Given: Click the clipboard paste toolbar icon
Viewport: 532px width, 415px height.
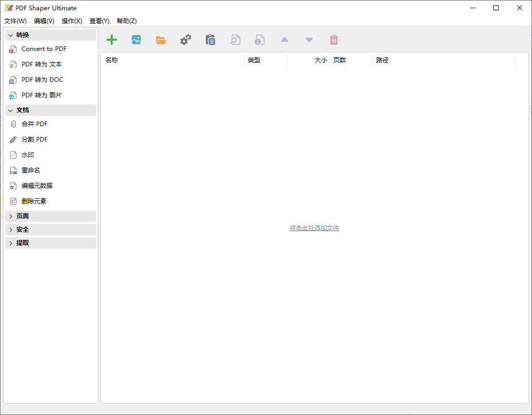Looking at the screenshot, I should [210, 40].
